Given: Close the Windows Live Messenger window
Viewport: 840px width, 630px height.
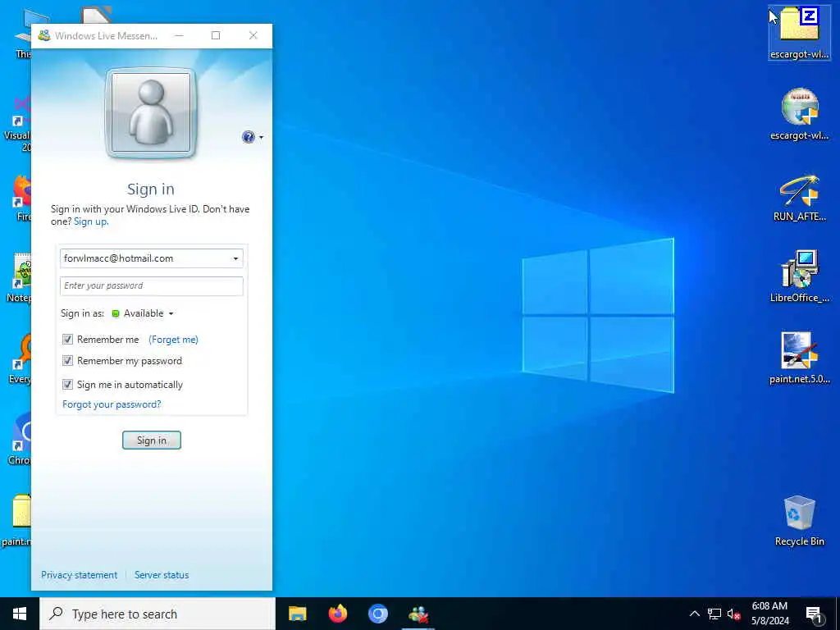Looking at the screenshot, I should tap(253, 35).
